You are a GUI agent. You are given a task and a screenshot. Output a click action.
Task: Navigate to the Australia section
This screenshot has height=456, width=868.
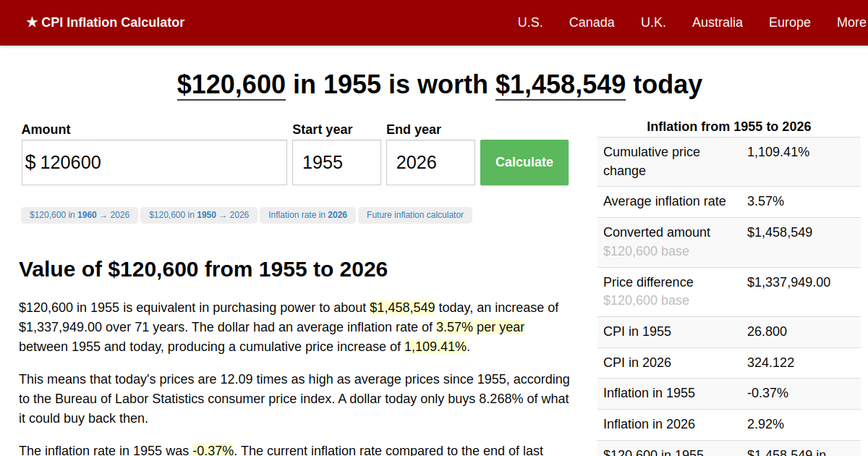click(x=717, y=22)
